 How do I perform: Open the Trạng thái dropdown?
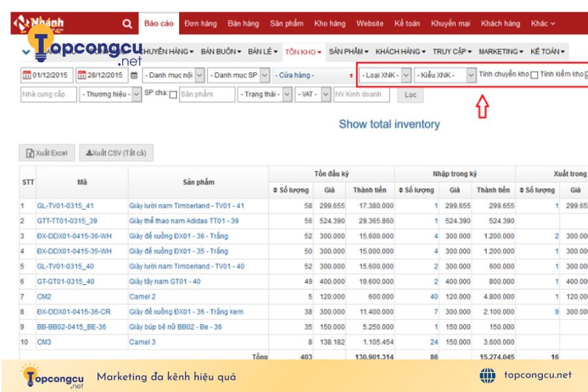click(x=265, y=94)
